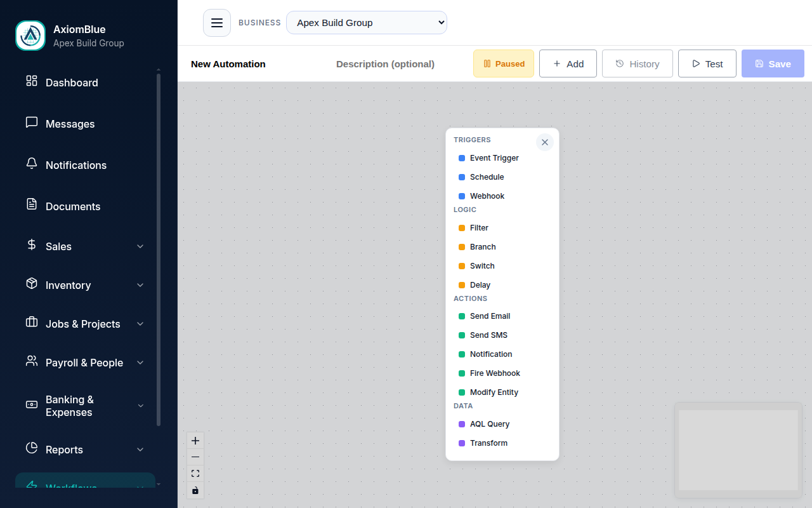The width and height of the screenshot is (812, 508).
Task: Add a Schedule trigger node
Action: 502,177
